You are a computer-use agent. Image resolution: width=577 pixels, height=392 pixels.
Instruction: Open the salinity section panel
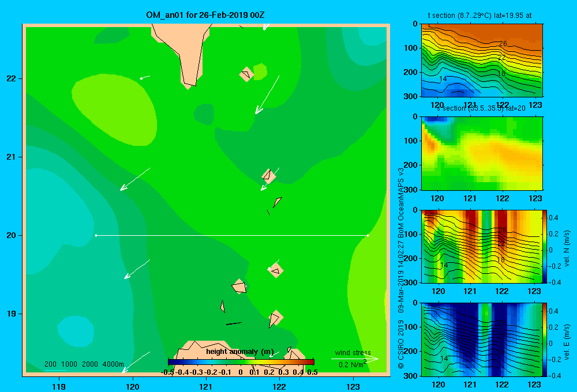click(x=482, y=153)
